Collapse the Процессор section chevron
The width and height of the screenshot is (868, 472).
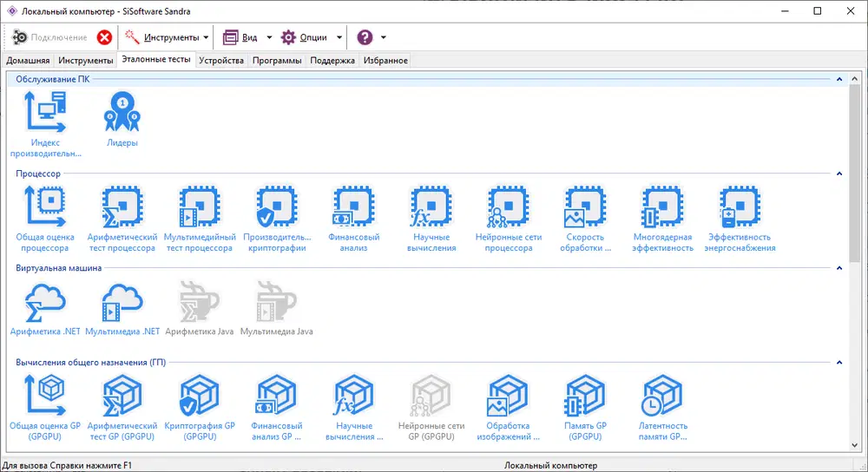[x=839, y=174]
